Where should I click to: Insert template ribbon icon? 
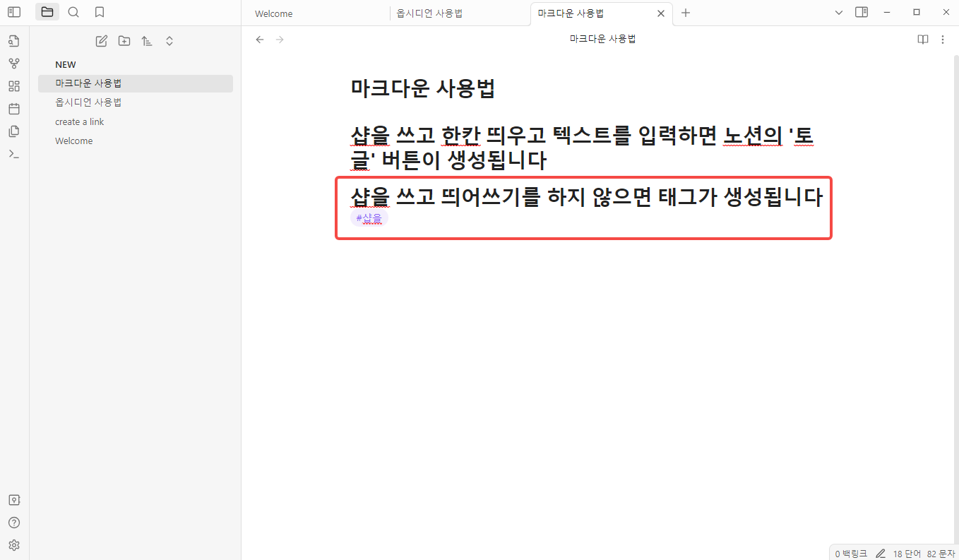(x=14, y=131)
